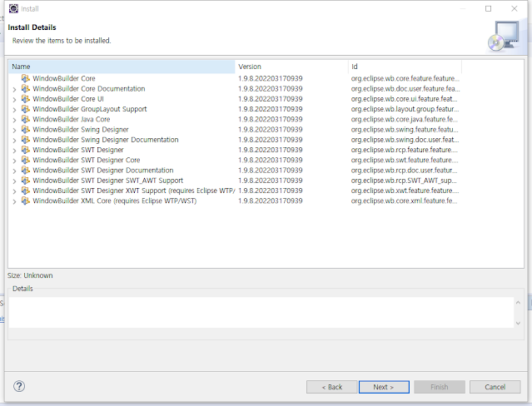
Task: Click version of WindowBuilder XML Core row
Action: [x=270, y=201]
